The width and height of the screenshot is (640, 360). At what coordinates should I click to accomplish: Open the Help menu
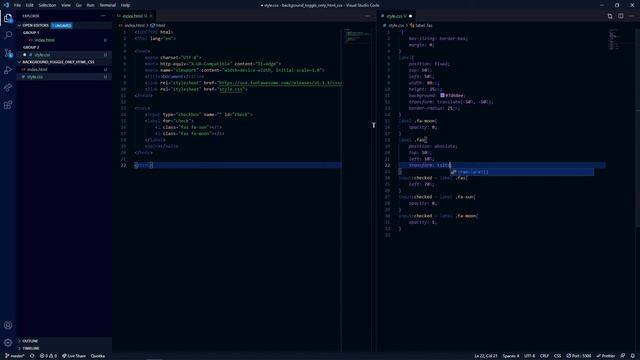click(125, 5)
